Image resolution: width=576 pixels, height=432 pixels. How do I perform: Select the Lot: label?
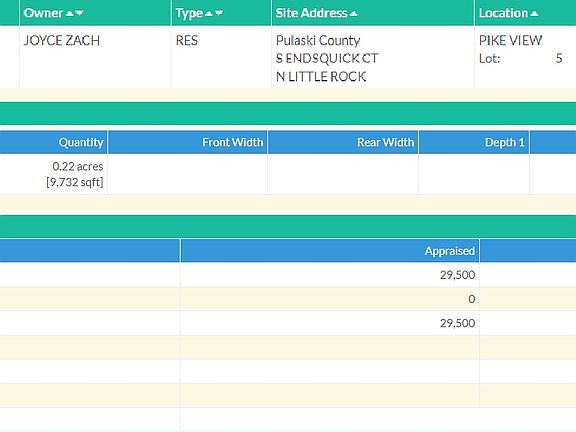489,58
